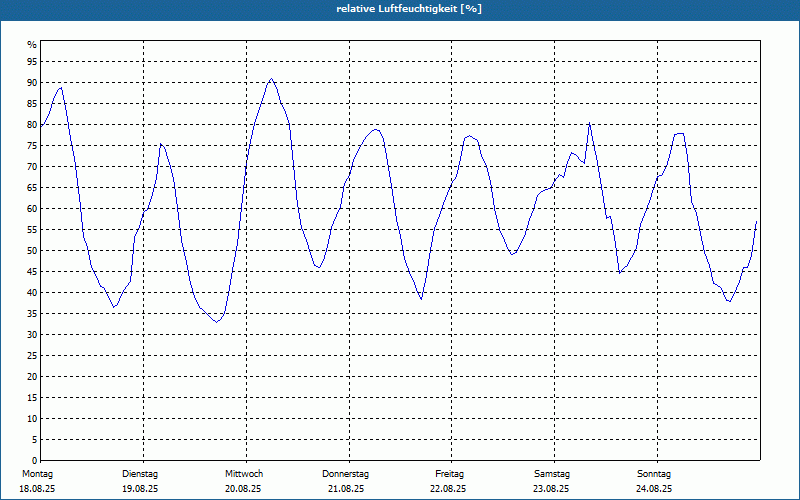Viewport: 800px width, 500px height.
Task: Click the y-axis value 35
Action: click(32, 314)
